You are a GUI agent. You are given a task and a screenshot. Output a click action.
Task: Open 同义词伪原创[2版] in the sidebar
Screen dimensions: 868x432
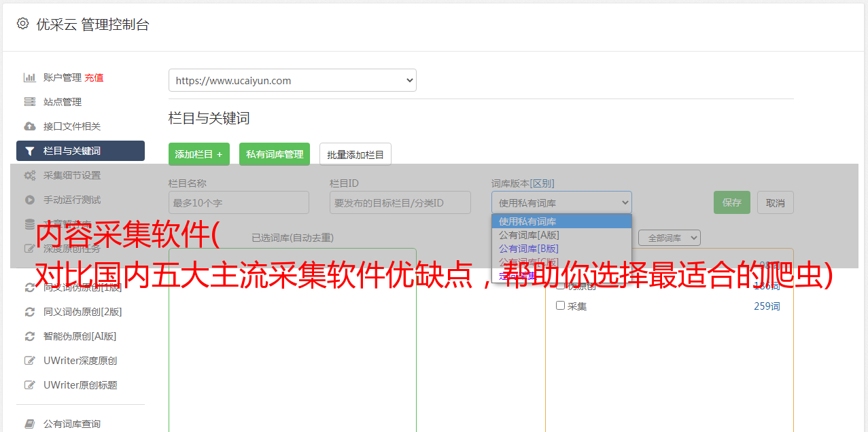point(82,312)
